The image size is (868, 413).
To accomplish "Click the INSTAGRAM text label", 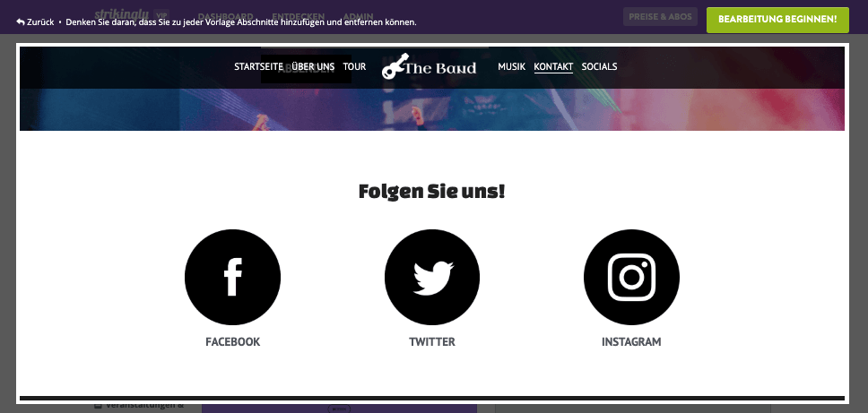I will point(631,341).
